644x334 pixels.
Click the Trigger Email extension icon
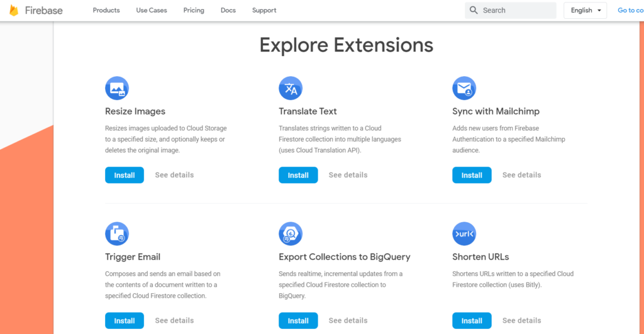tap(117, 234)
